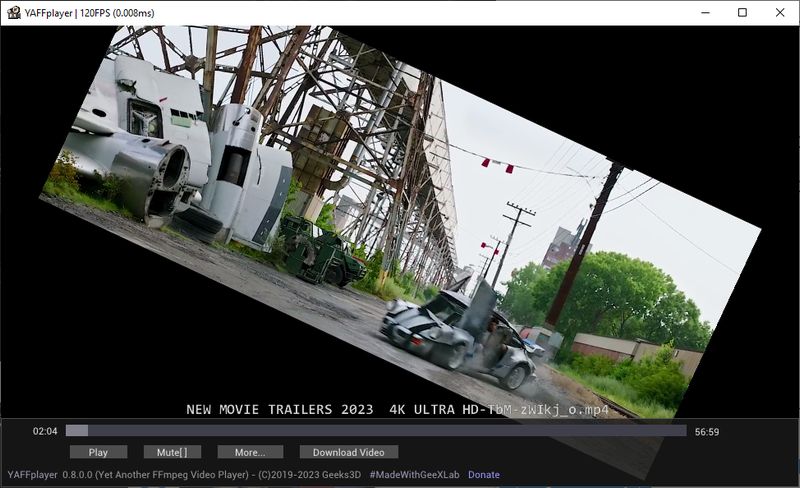The height and width of the screenshot is (488, 800).
Task: Maximize the YAFFplayer window
Action: [742, 13]
